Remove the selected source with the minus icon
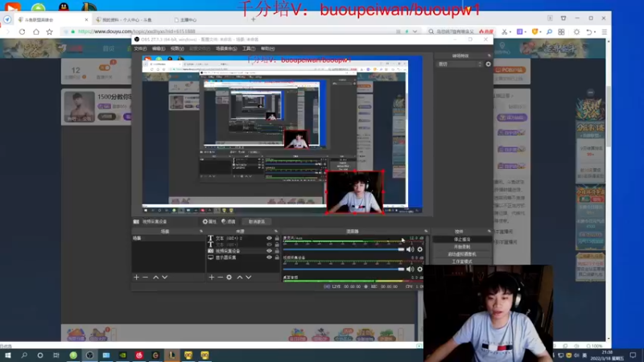The image size is (644, 362). coord(220,278)
